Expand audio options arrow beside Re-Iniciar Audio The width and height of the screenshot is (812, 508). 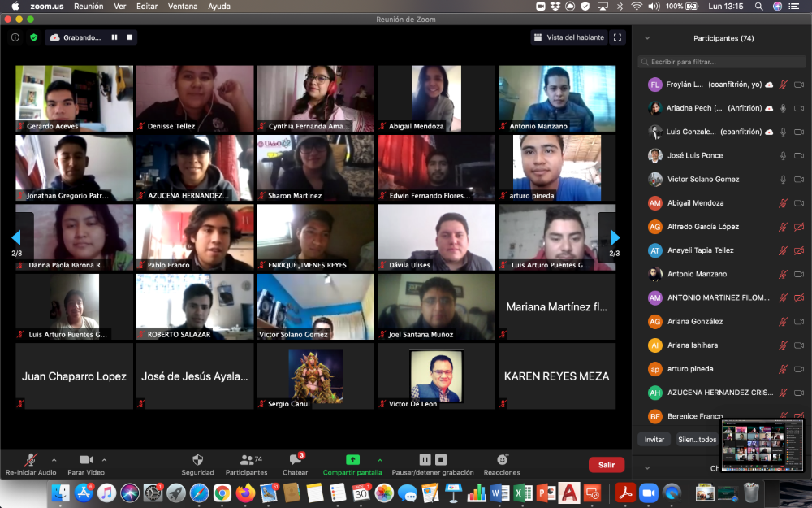(54, 460)
